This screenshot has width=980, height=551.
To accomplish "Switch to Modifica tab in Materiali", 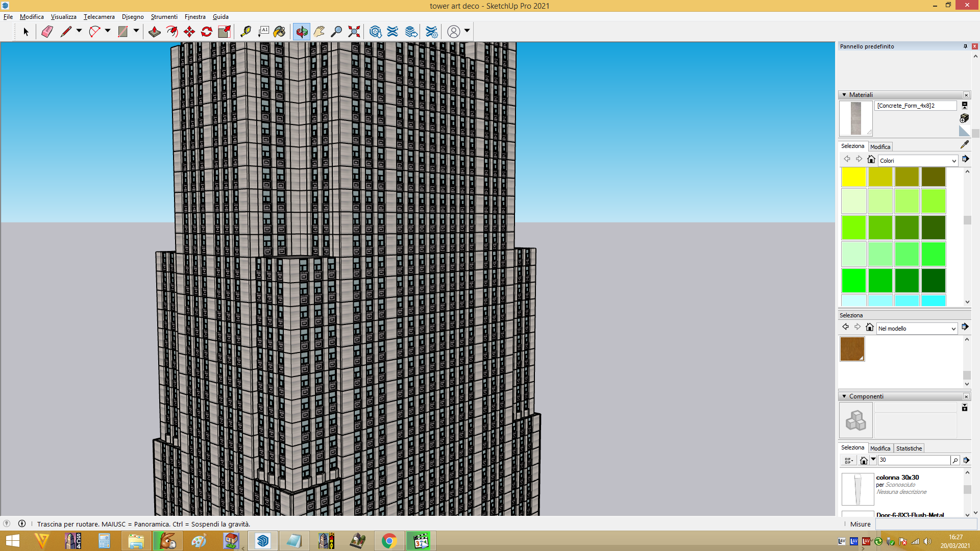I will pos(880,147).
